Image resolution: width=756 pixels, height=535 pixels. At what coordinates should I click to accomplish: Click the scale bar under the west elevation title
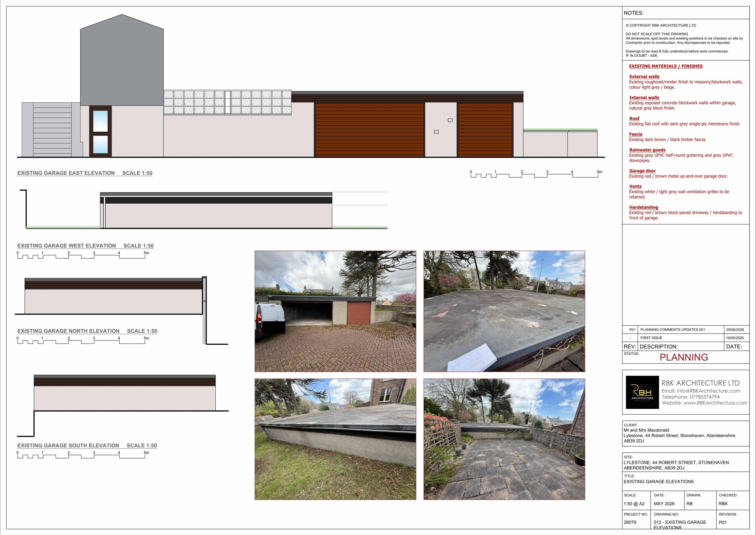click(x=83, y=255)
